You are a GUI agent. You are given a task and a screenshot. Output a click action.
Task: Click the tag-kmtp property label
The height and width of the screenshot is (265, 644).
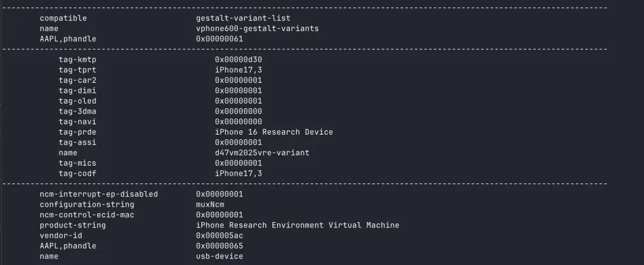click(77, 60)
